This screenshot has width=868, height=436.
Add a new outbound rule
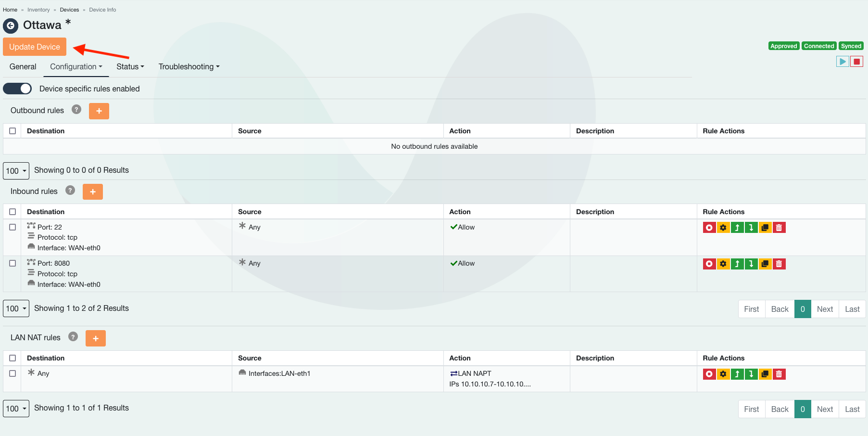click(99, 111)
